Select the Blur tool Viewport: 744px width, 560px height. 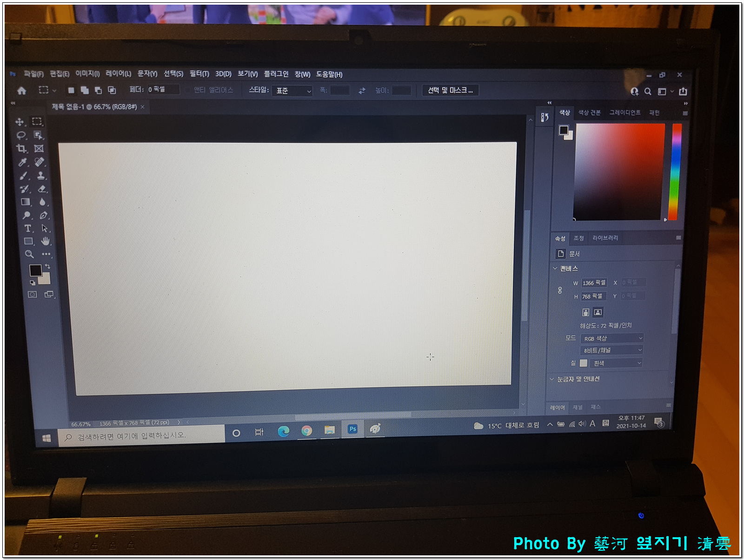[43, 202]
